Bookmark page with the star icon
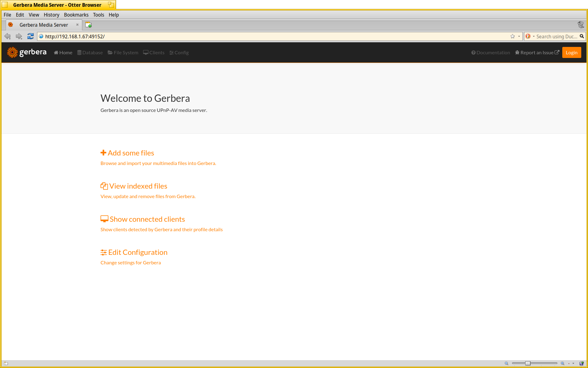 click(513, 36)
